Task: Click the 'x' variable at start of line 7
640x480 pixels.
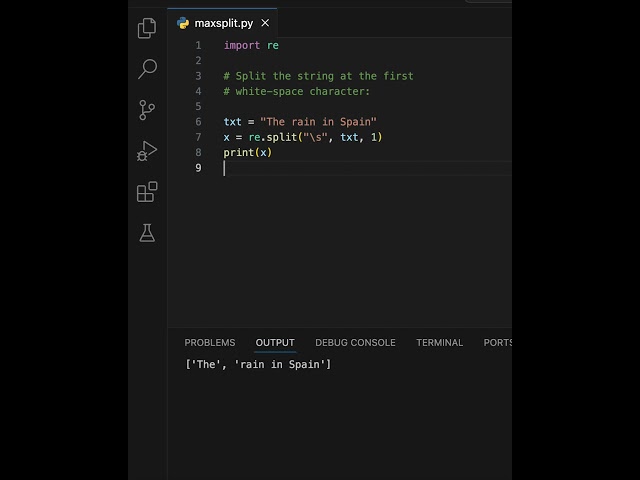Action: 227,138
